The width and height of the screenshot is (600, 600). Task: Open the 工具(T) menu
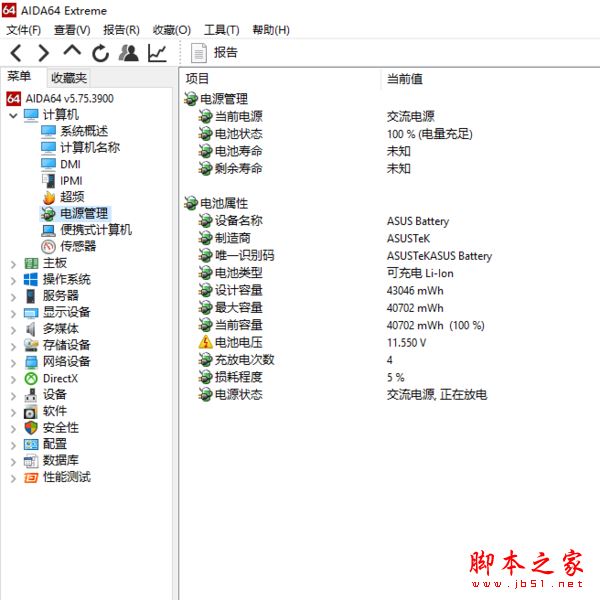coord(222,30)
